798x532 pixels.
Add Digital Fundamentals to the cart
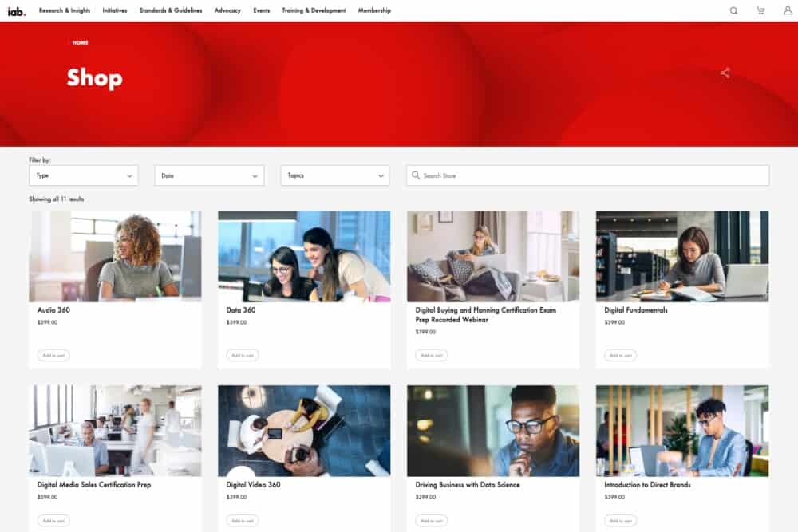pyautogui.click(x=620, y=355)
